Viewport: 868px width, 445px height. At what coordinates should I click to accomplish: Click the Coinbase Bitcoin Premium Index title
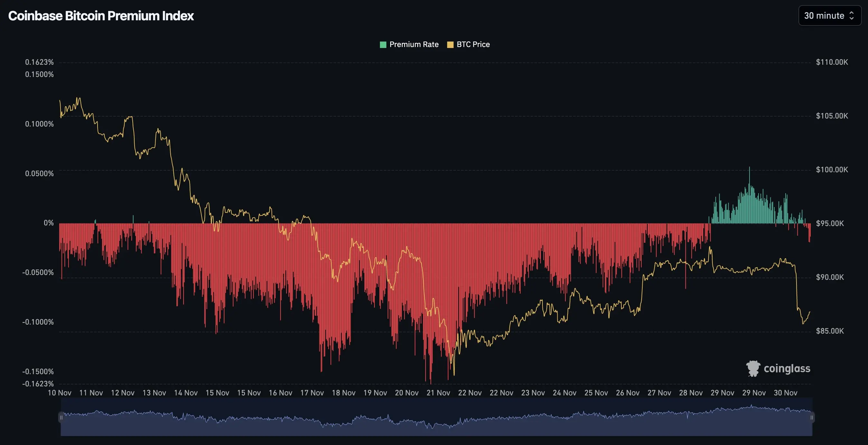pos(101,16)
